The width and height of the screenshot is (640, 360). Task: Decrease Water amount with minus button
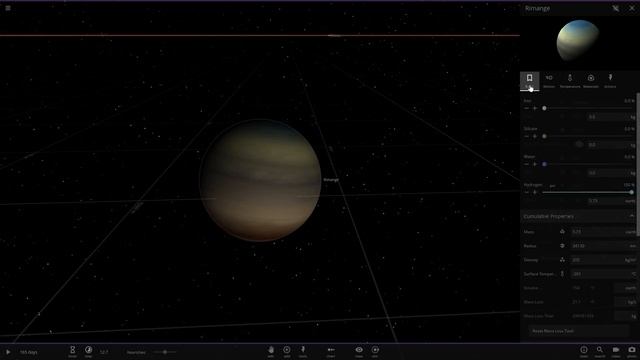point(527,164)
